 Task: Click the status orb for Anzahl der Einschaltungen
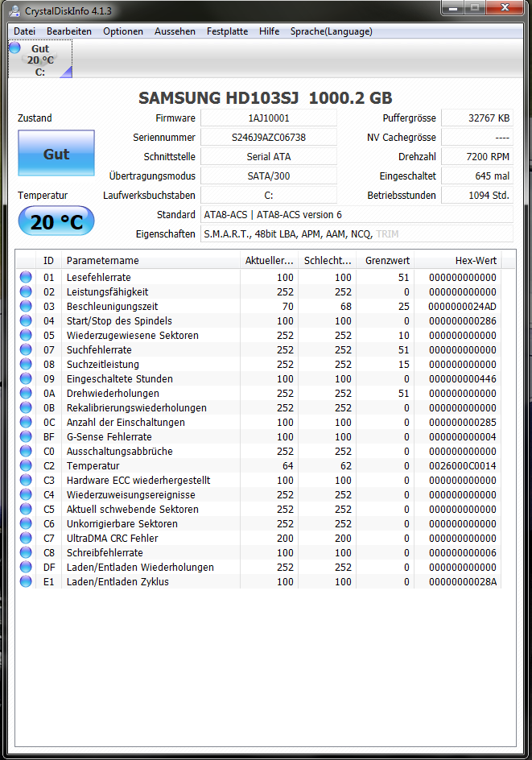click(26, 422)
